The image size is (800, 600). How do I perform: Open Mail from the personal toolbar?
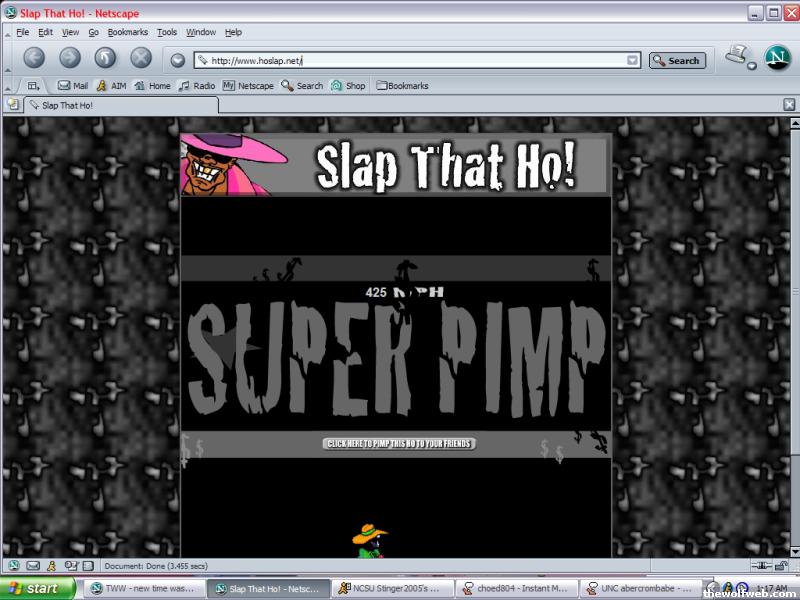pos(73,86)
